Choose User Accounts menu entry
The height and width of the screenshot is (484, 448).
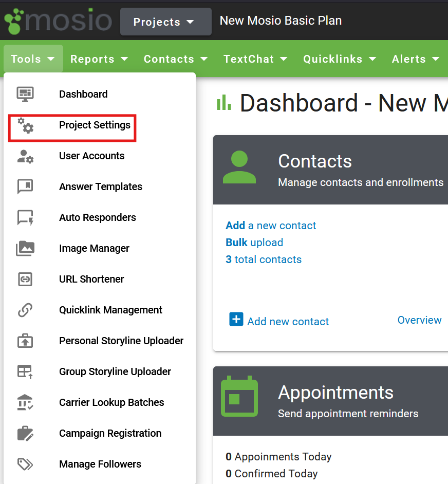click(100, 156)
